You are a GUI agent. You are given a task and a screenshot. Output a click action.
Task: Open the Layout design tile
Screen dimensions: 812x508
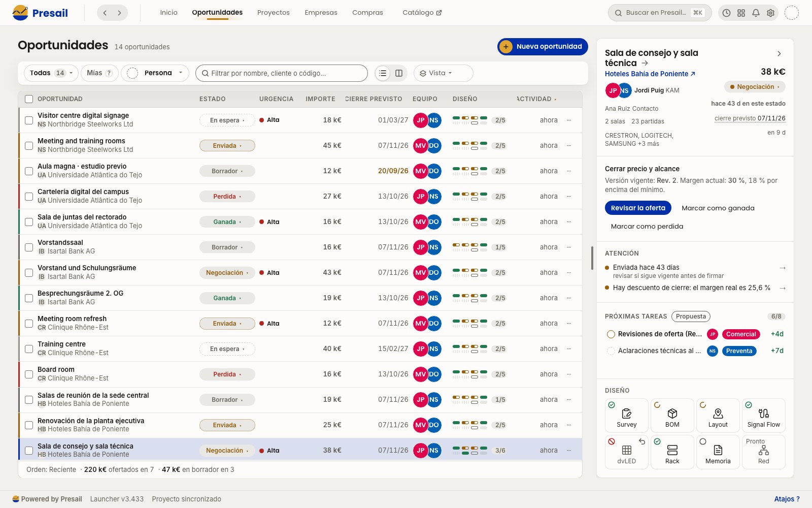(x=718, y=415)
